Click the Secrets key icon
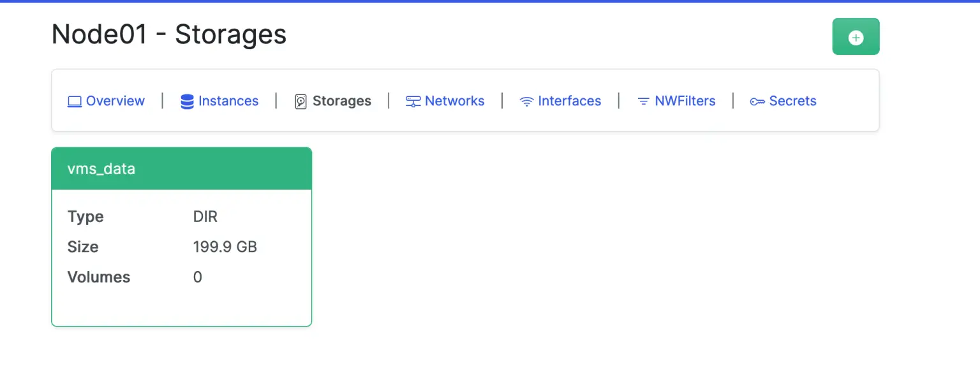The image size is (980, 368). [x=757, y=101]
